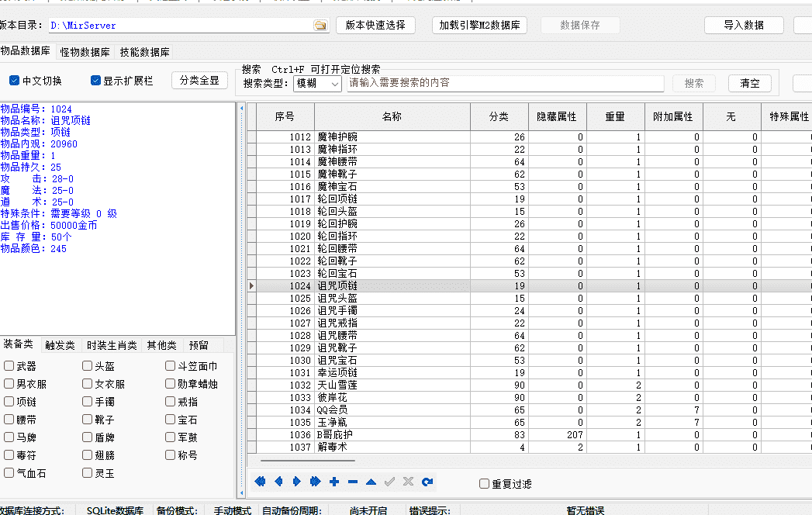Screen dimensions: 812x515
Task: Click 加载引擎M2数据库 button
Action: click(x=479, y=25)
